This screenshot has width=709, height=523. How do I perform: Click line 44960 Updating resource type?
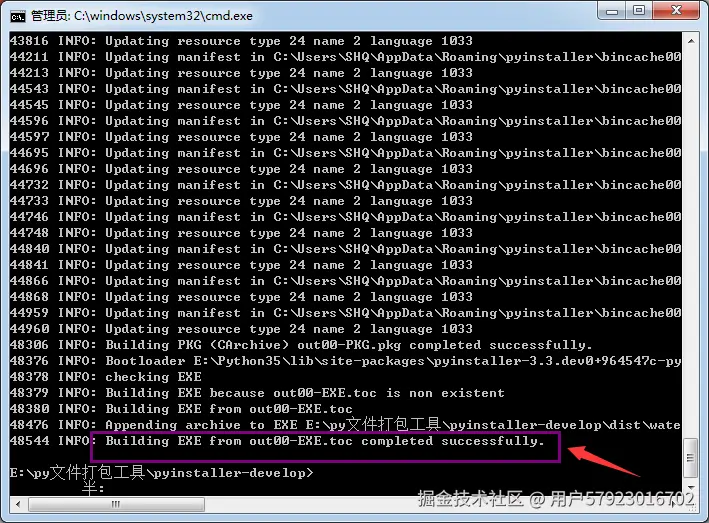coord(241,329)
